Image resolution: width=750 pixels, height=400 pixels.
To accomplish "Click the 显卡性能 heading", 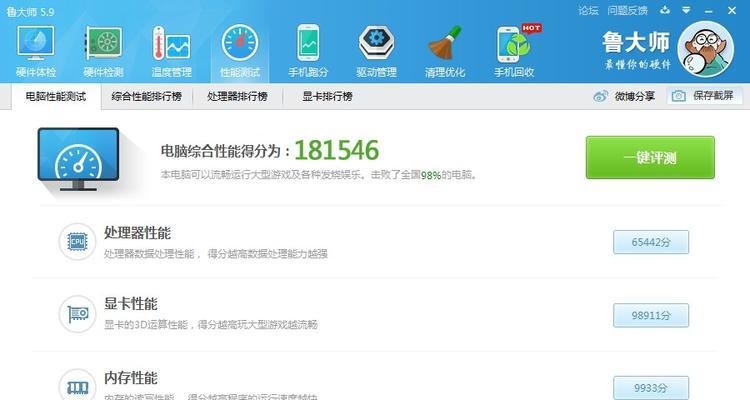I will tap(131, 304).
